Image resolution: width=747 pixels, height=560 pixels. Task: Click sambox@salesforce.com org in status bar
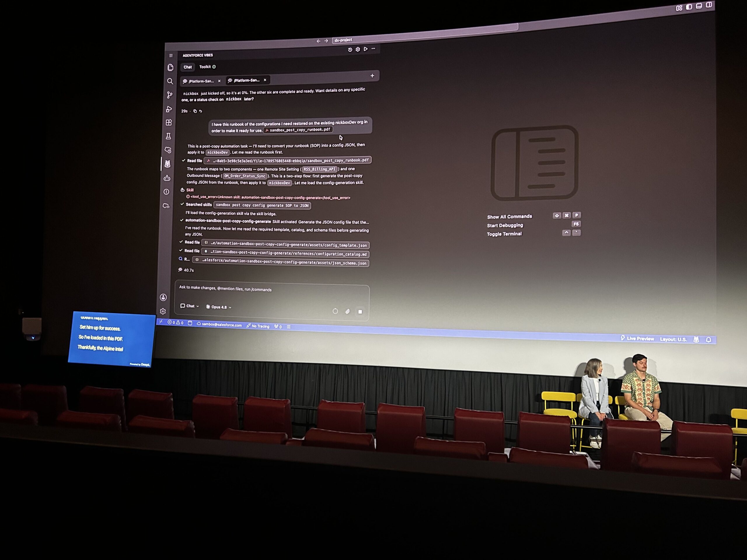click(x=219, y=324)
